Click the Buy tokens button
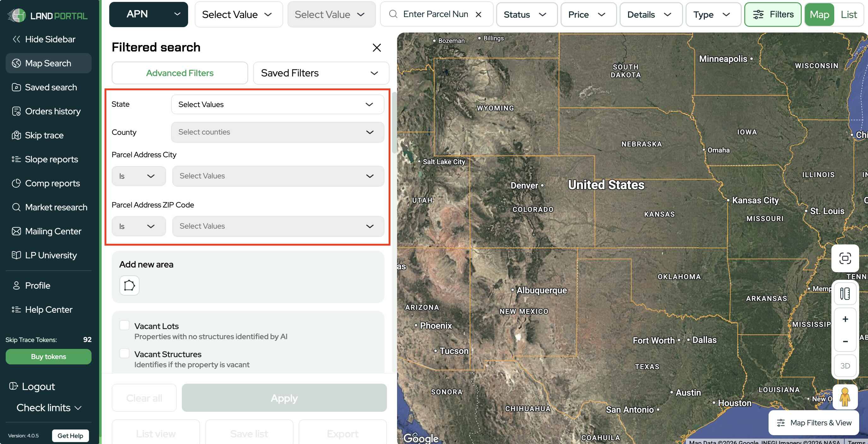Image resolution: width=868 pixels, height=444 pixels. click(48, 356)
